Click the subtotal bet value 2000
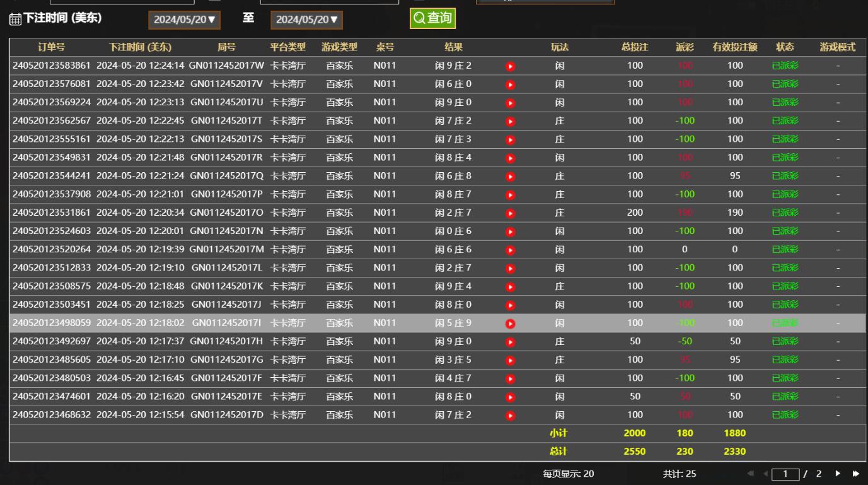This screenshot has height=485, width=868. click(x=635, y=433)
